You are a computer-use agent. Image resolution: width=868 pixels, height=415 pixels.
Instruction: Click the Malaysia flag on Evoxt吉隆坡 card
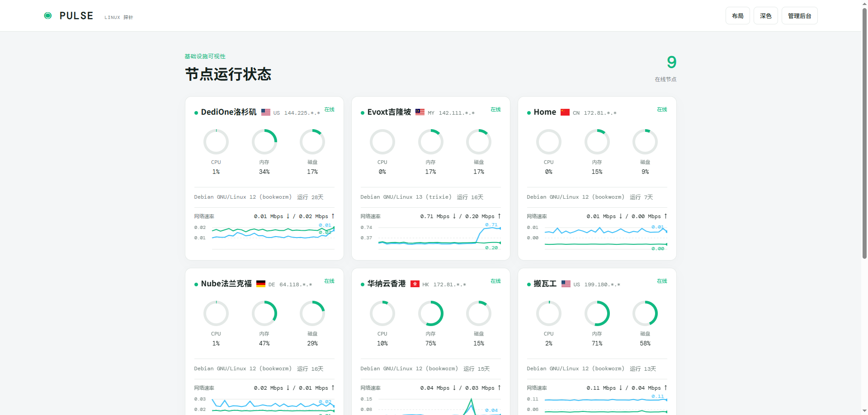coord(420,112)
